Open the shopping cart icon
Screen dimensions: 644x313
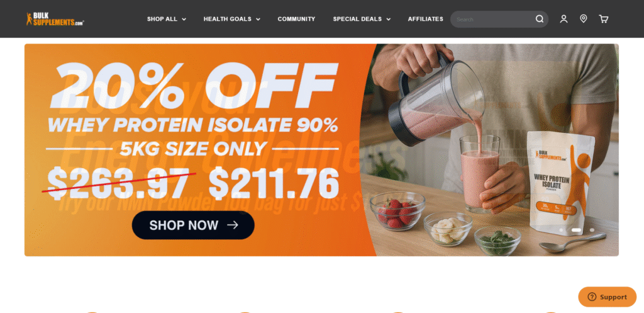click(x=603, y=19)
